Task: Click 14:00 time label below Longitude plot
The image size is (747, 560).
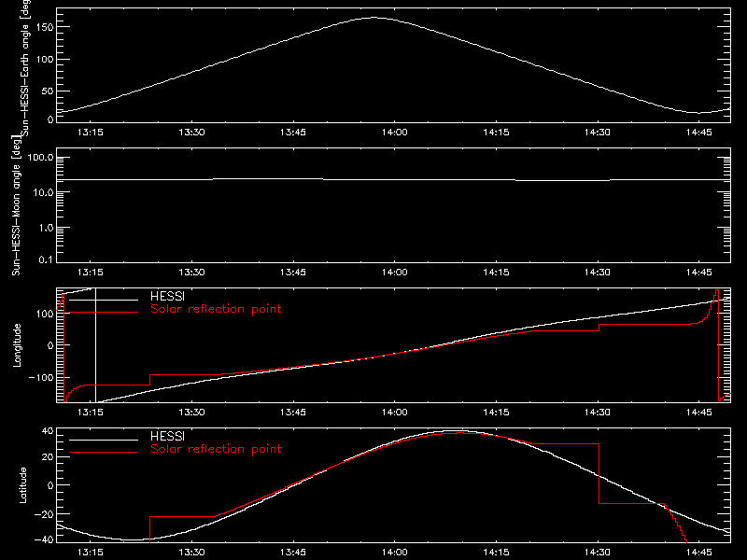Action: pyautogui.click(x=394, y=412)
